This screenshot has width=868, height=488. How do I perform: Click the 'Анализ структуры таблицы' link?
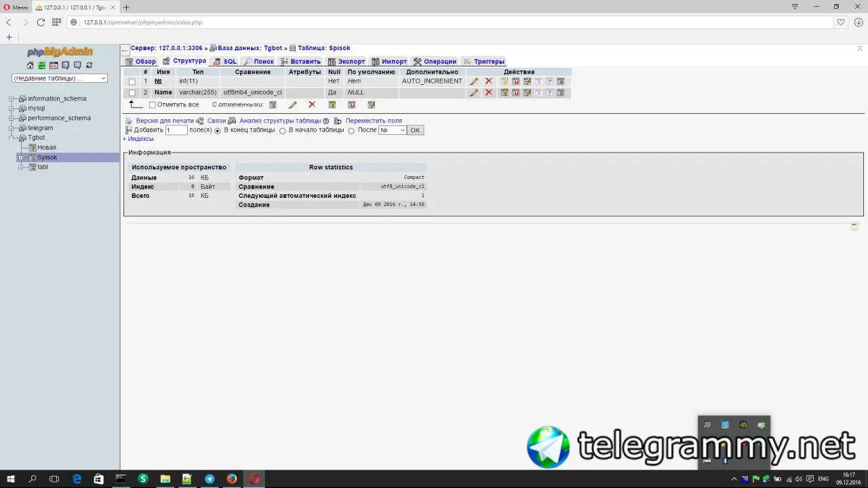pyautogui.click(x=280, y=121)
